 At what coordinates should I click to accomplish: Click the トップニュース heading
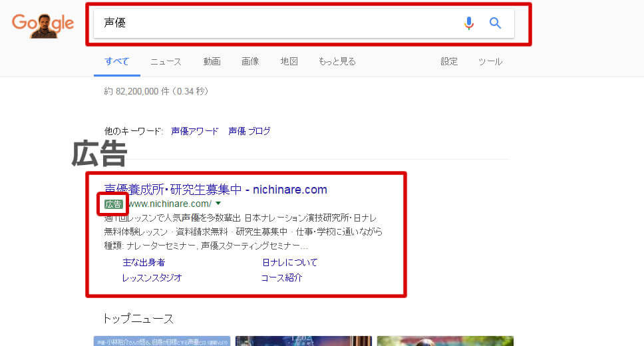coord(138,319)
